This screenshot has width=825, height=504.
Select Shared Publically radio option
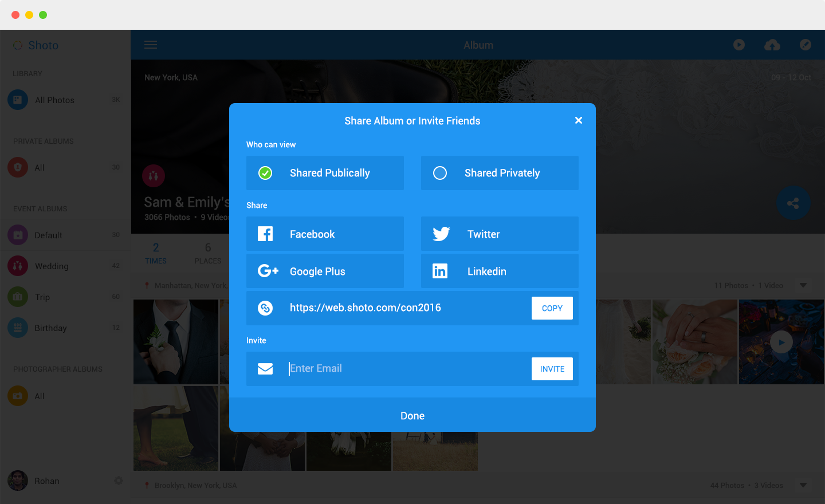325,173
